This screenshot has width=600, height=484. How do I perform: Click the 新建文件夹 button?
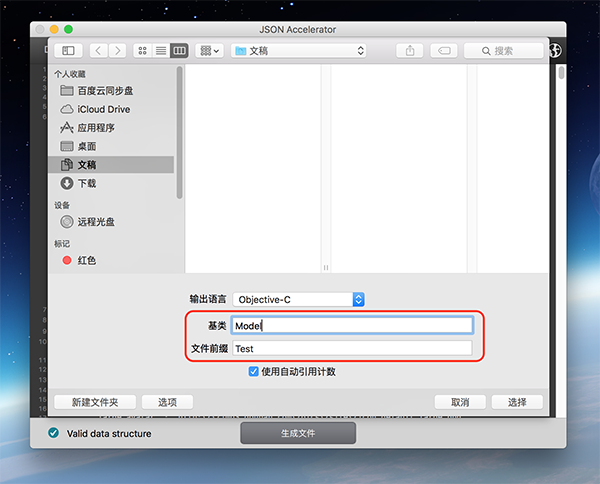point(95,402)
